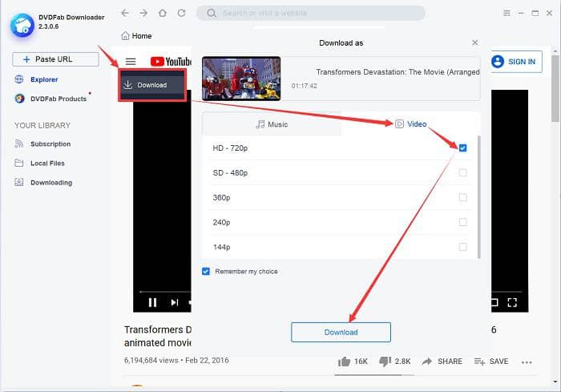Click SAVE text below video
The width and height of the screenshot is (561, 392).
[x=498, y=362]
